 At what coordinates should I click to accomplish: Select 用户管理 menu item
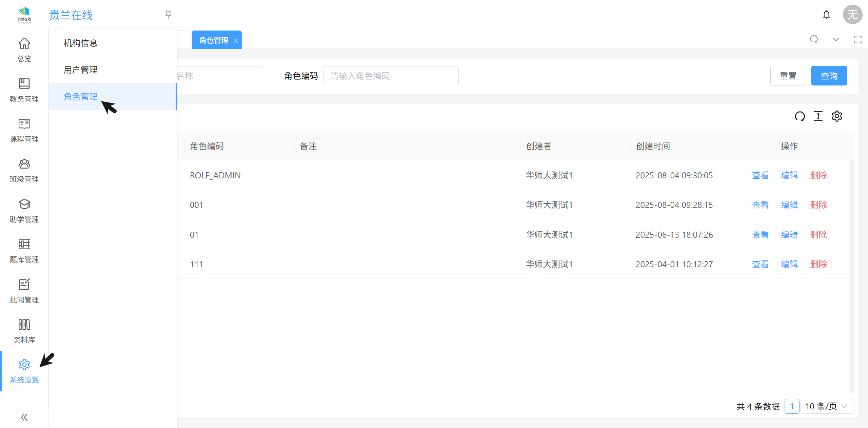[81, 70]
